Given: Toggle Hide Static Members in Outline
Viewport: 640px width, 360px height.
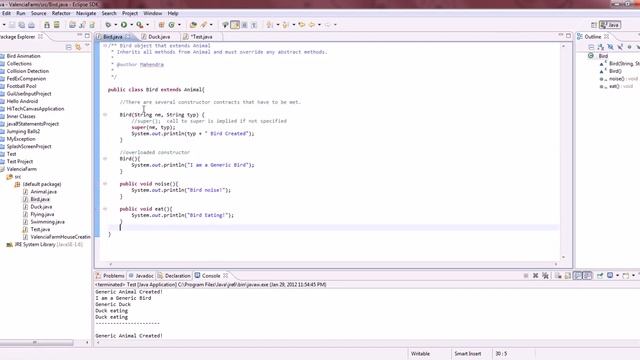Looking at the screenshot, I should point(620,47).
